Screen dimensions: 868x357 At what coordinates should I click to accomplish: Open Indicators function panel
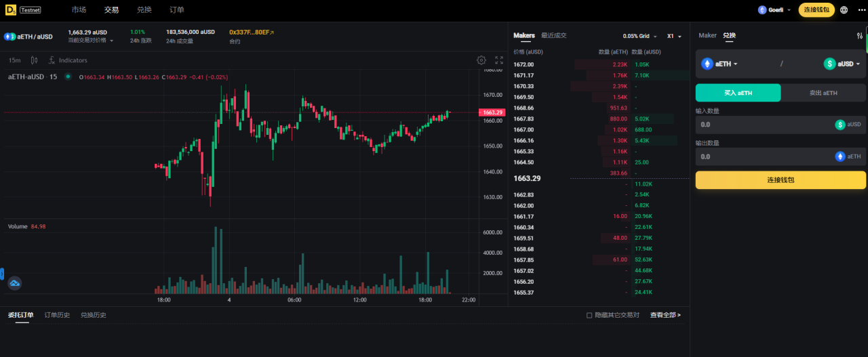(68, 60)
